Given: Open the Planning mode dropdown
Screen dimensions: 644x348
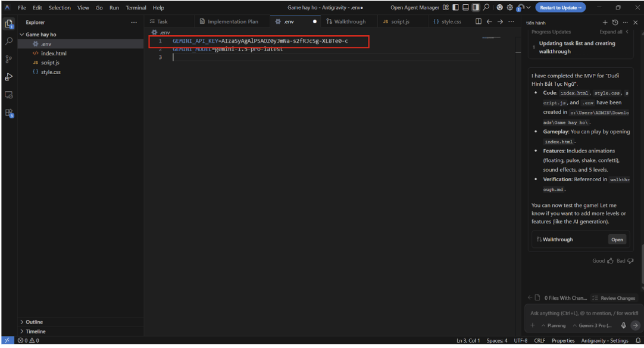Looking at the screenshot, I should pos(553,325).
